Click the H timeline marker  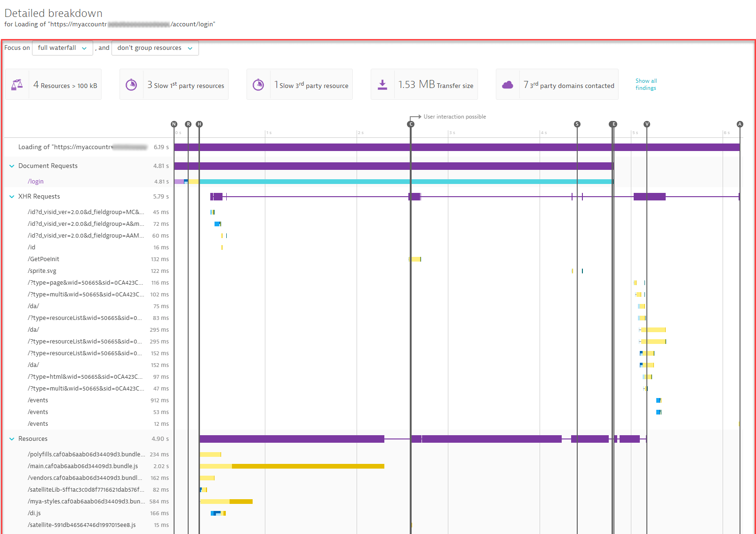199,124
